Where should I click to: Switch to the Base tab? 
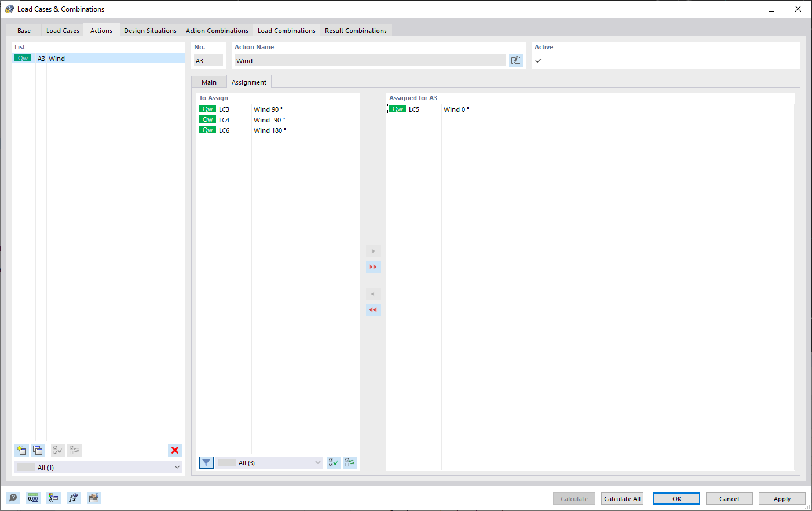pyautogui.click(x=24, y=31)
